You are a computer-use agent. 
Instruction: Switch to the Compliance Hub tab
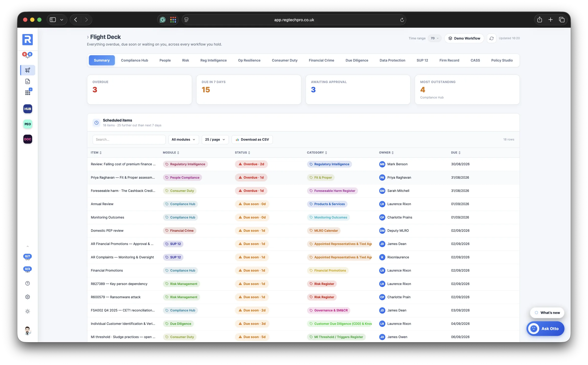pyautogui.click(x=135, y=60)
